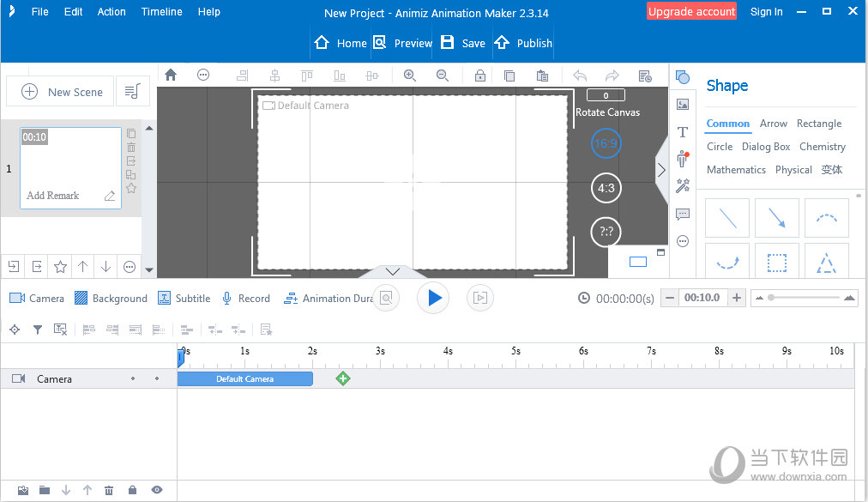Screen dimensions: 868x502
Task: Toggle the timeline lock icon
Action: (x=132, y=490)
